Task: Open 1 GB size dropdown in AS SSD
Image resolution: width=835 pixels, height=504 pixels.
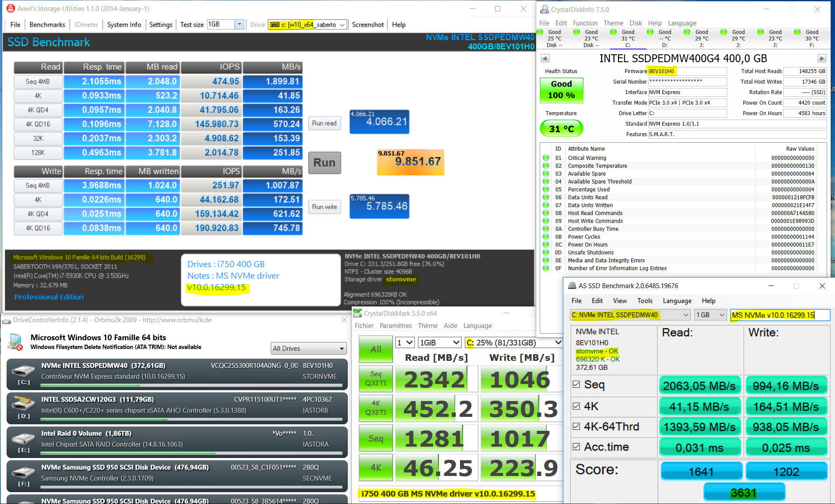Action: [710, 315]
